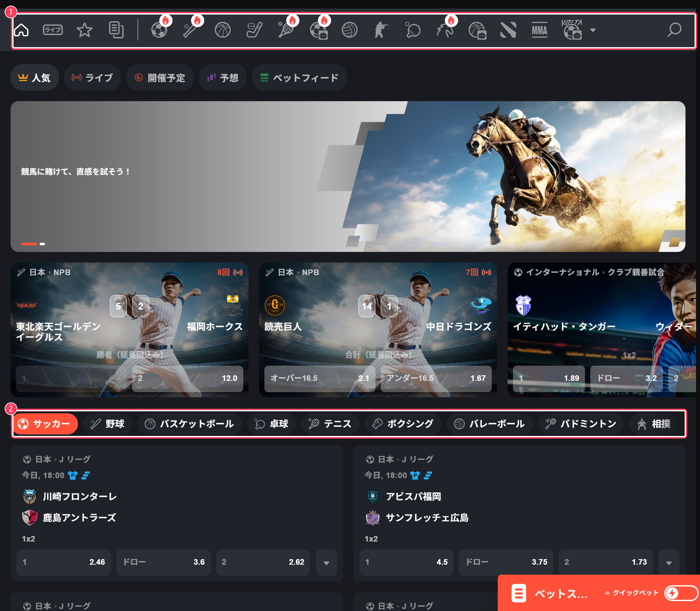Expand markets for 川崎フロンターレ match
The width and height of the screenshot is (700, 611).
click(x=327, y=563)
